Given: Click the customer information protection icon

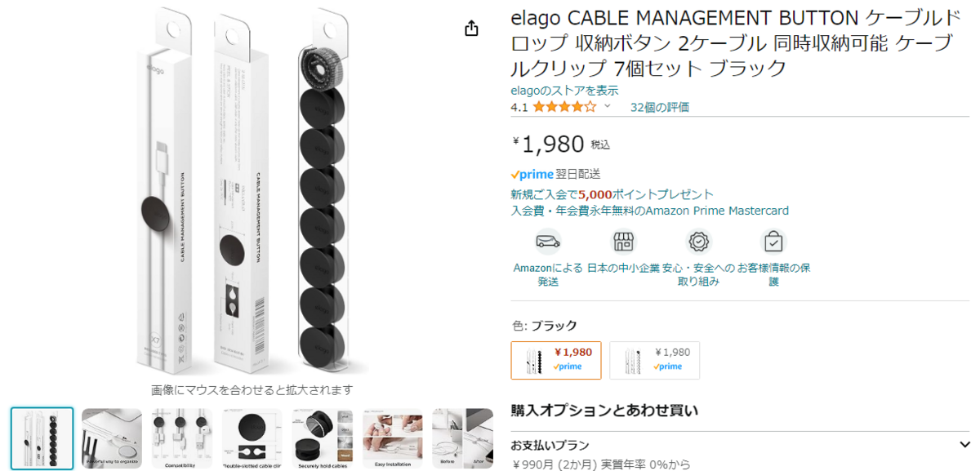Looking at the screenshot, I should coord(773,242).
